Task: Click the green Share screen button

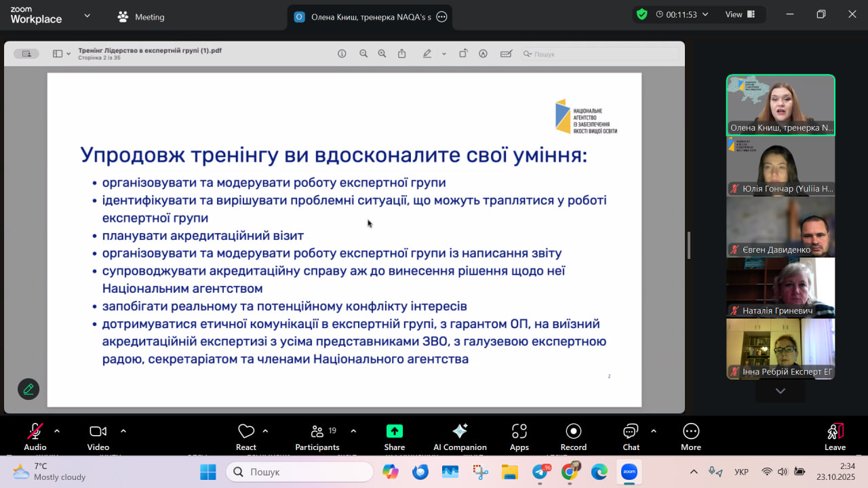Action: click(394, 436)
